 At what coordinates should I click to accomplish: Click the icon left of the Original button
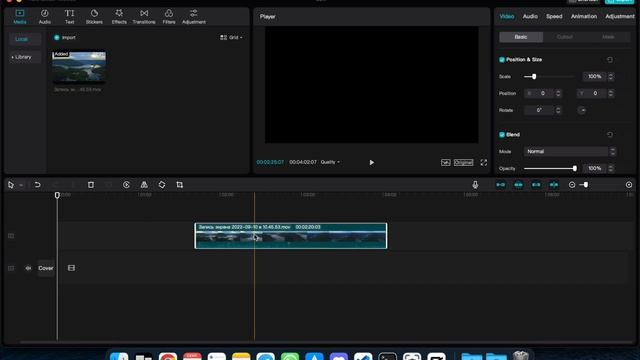tap(445, 162)
